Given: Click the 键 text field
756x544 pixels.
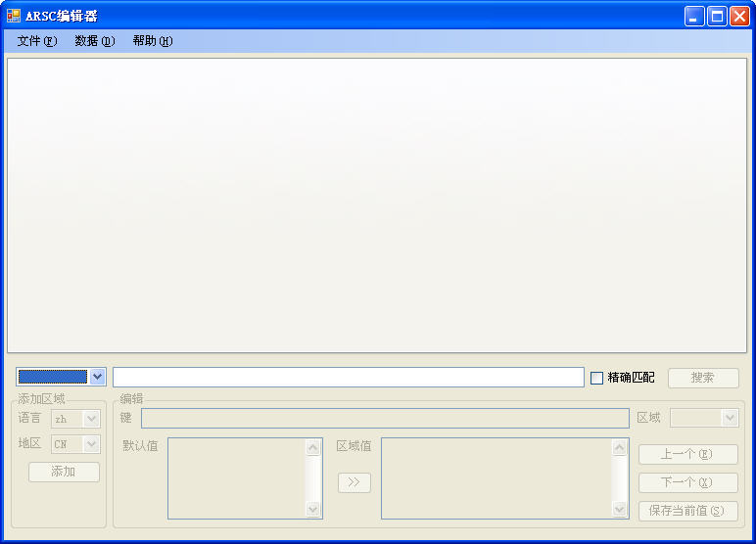Looking at the screenshot, I should (x=385, y=418).
